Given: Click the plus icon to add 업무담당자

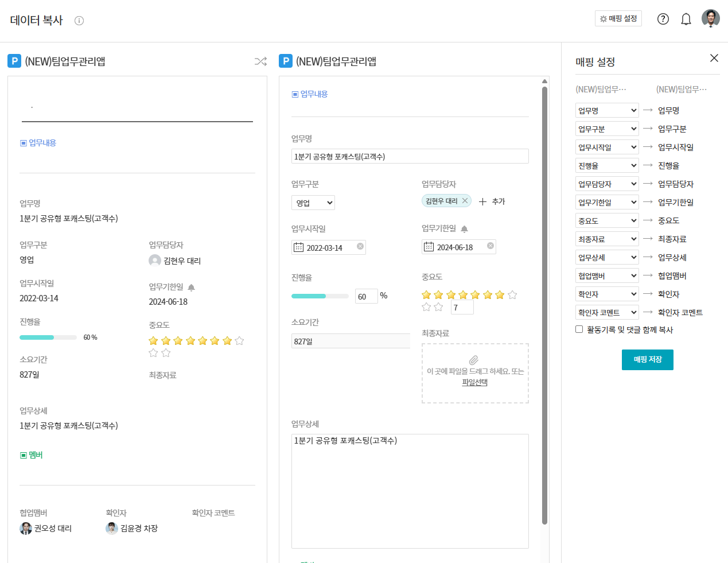Looking at the screenshot, I should tap(483, 201).
